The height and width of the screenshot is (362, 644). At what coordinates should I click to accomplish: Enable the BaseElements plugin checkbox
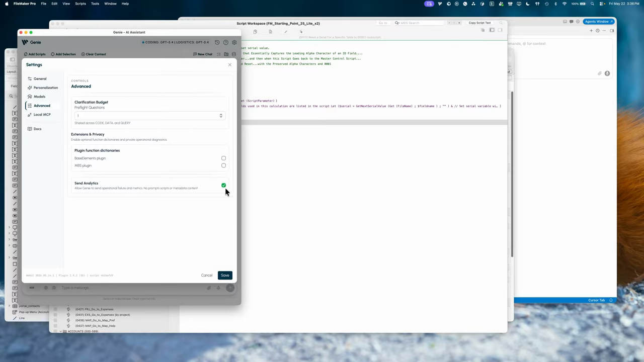(223, 158)
